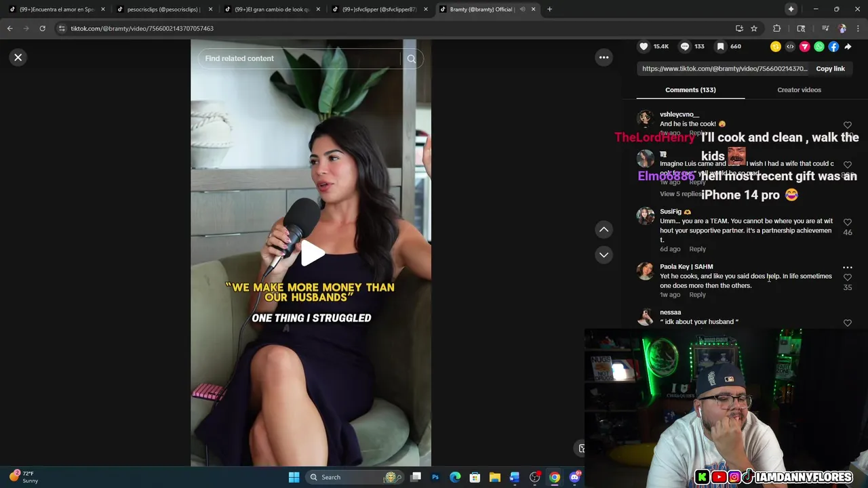Open Microsoft Edge from the taskbar
Image resolution: width=868 pixels, height=488 pixels.
click(455, 477)
